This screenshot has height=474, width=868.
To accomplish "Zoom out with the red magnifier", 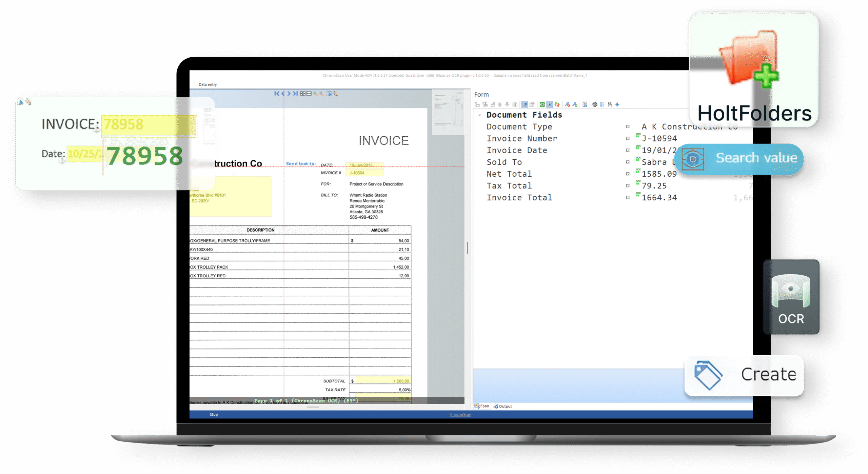I will coord(321,94).
